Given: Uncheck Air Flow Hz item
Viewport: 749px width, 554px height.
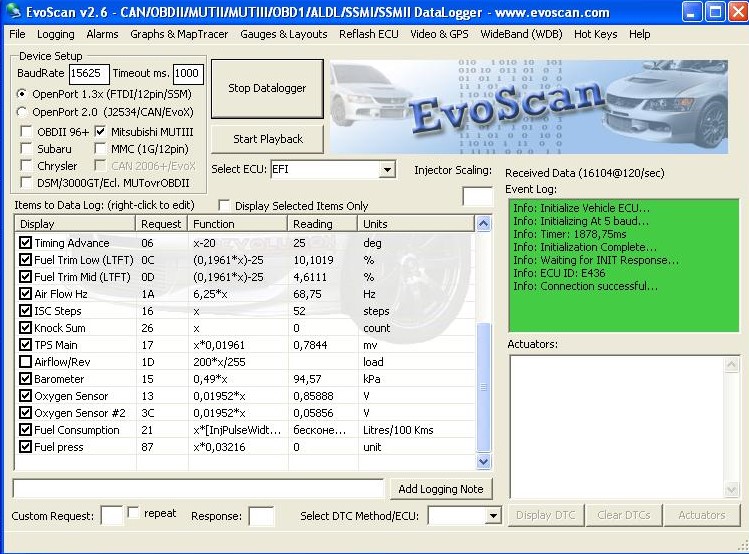Looking at the screenshot, I should (25, 294).
